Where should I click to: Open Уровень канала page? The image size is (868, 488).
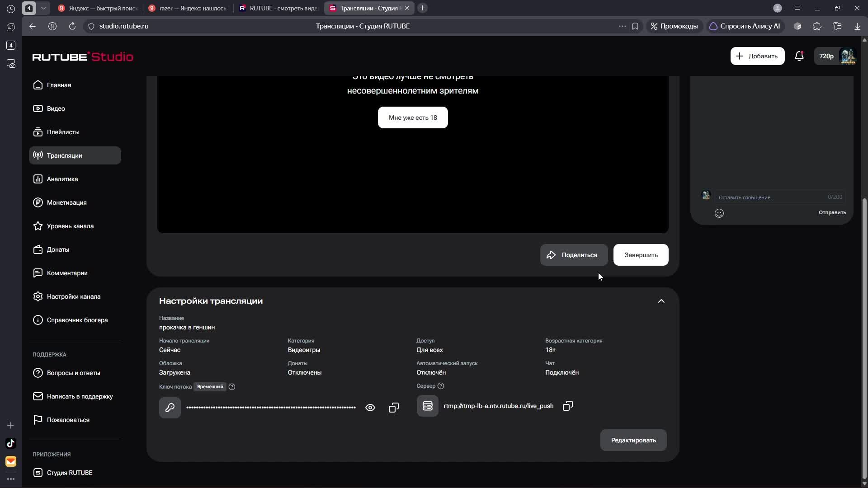point(75,226)
